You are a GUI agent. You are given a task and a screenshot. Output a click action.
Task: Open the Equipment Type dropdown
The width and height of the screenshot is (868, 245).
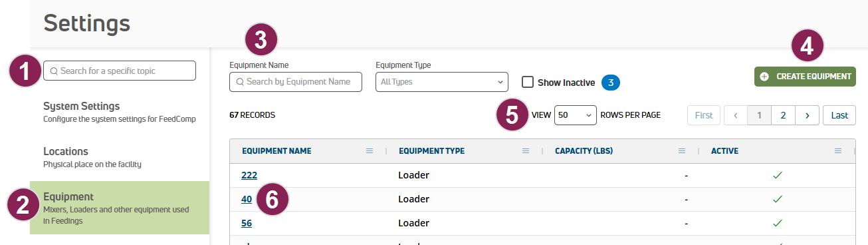442,82
